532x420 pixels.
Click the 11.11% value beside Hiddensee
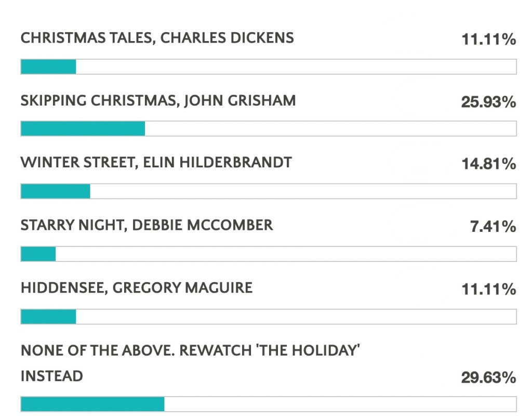488,288
